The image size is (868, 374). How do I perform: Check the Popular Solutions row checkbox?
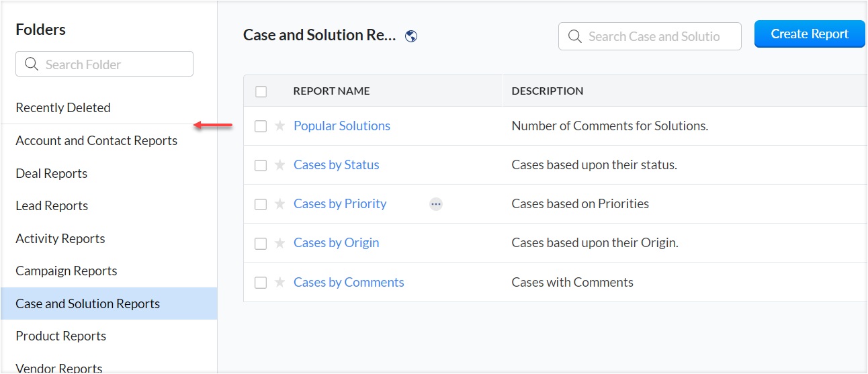(x=261, y=126)
